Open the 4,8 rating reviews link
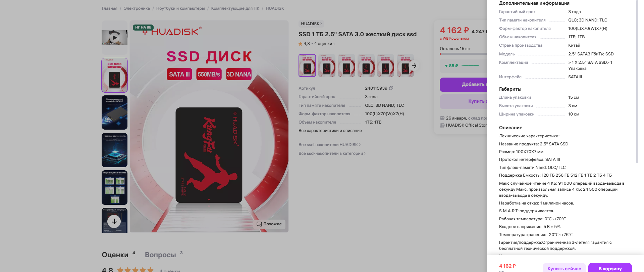 coord(317,44)
